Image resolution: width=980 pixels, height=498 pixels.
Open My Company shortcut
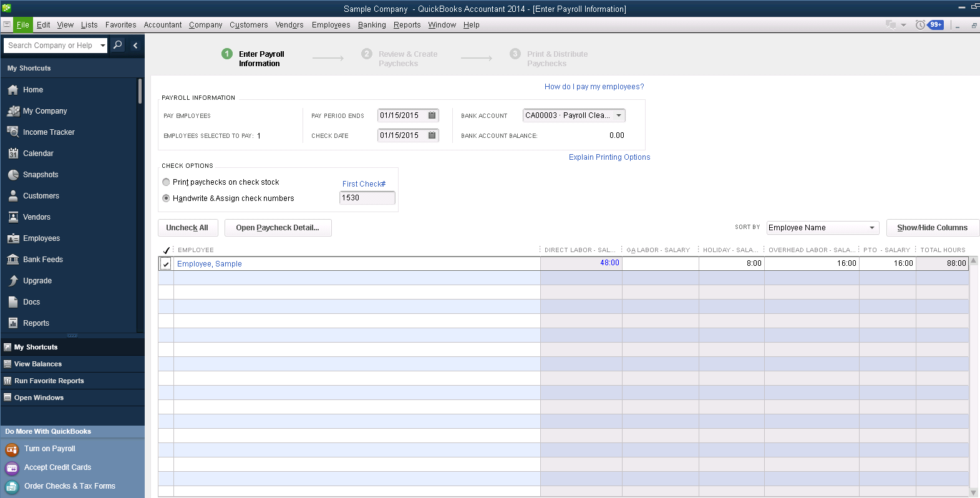(44, 111)
